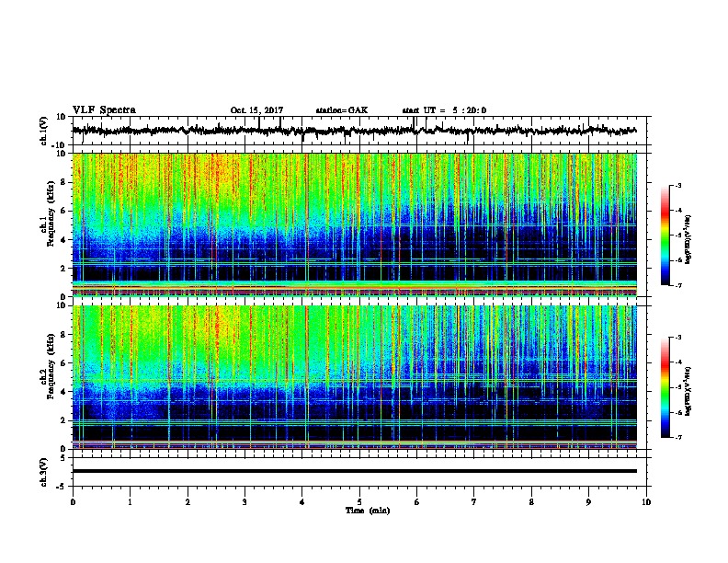Screen dimensions: 728x563
Task: Click the "VLF Spectra" plot title
Action: [x=104, y=110]
